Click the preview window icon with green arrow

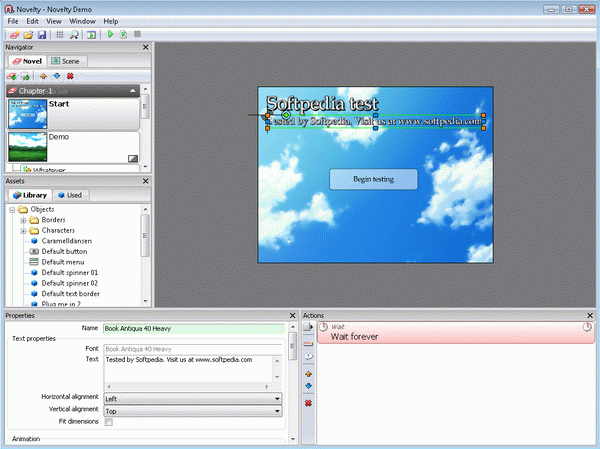pos(91,35)
